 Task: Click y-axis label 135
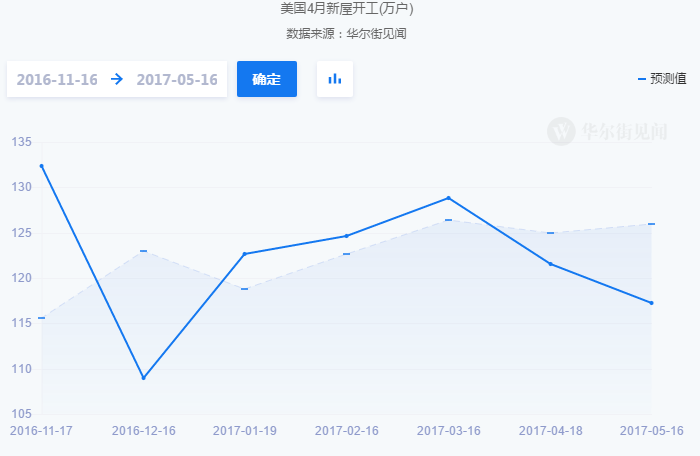point(21,142)
